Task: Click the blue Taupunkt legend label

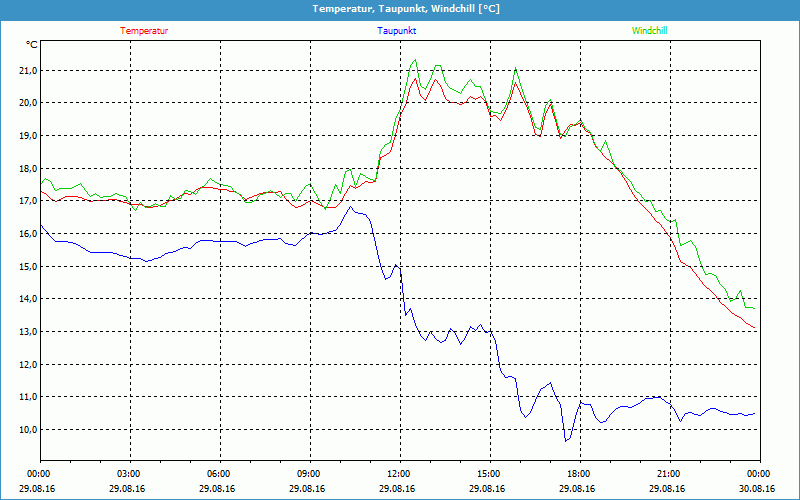Action: pyautogui.click(x=397, y=31)
